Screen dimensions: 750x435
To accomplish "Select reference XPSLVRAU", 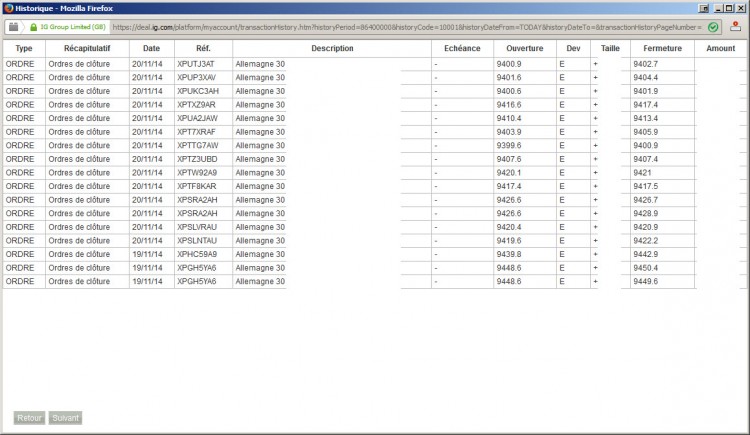I will [197, 227].
